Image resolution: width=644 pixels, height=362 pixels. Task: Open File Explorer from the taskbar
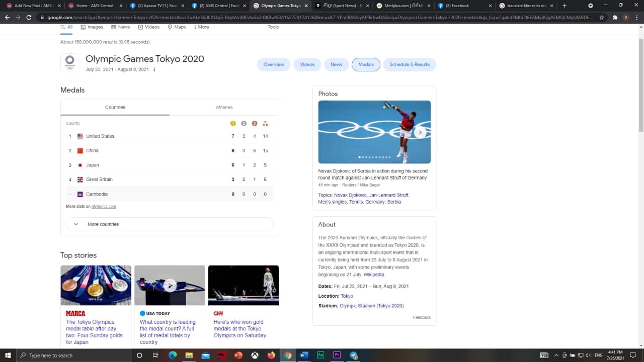189,355
